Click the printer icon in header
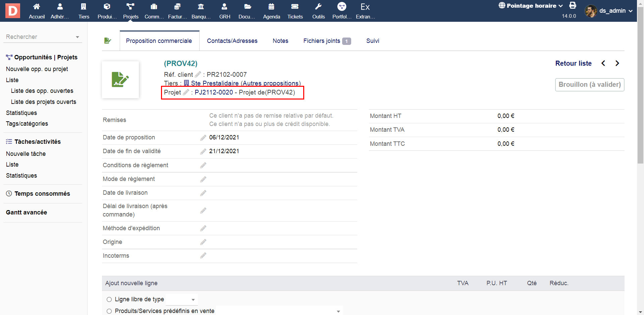This screenshot has height=315, width=644. 573,5
